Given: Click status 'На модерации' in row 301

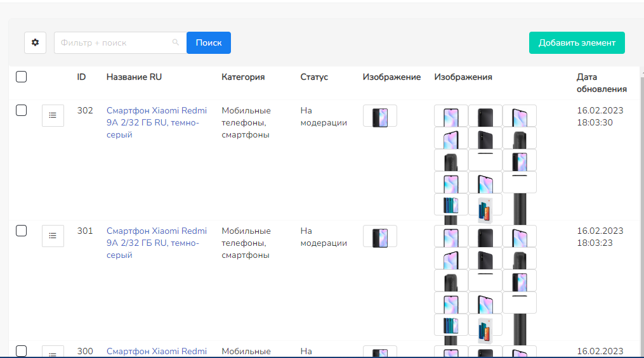Looking at the screenshot, I should point(324,237).
